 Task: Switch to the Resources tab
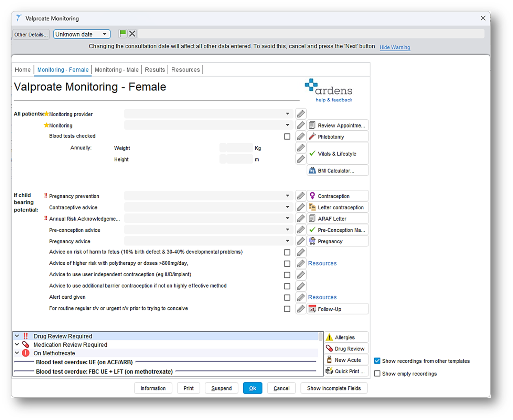tap(185, 70)
